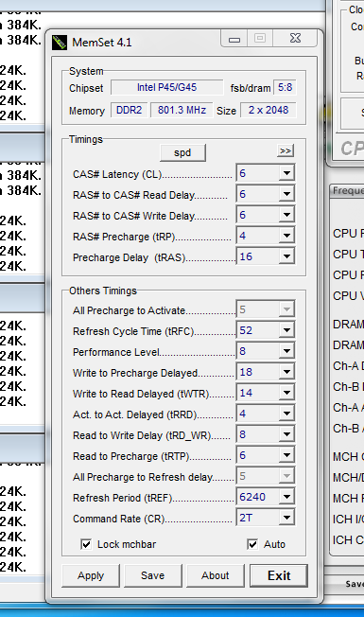Open Write to Read Delayed (tWTR) dropdown
This screenshot has width=364, height=617.
point(287,393)
